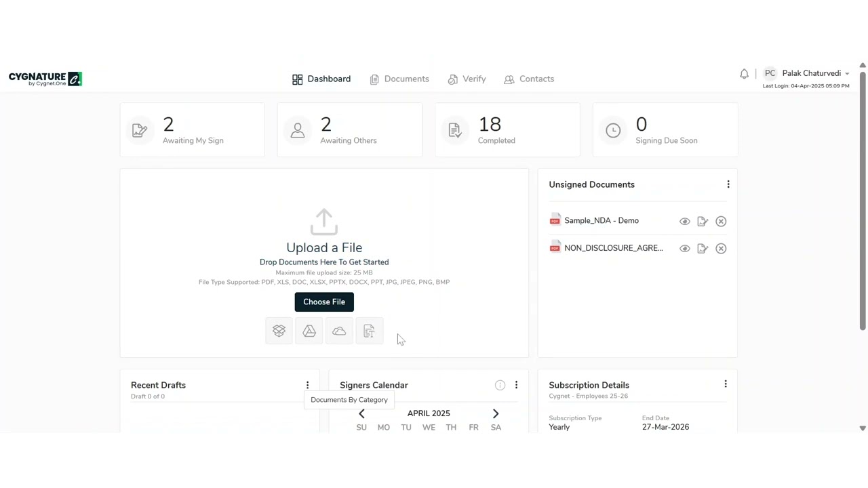Click the template document icon under Choose File
Screen dimensions: 868x488
tap(369, 331)
